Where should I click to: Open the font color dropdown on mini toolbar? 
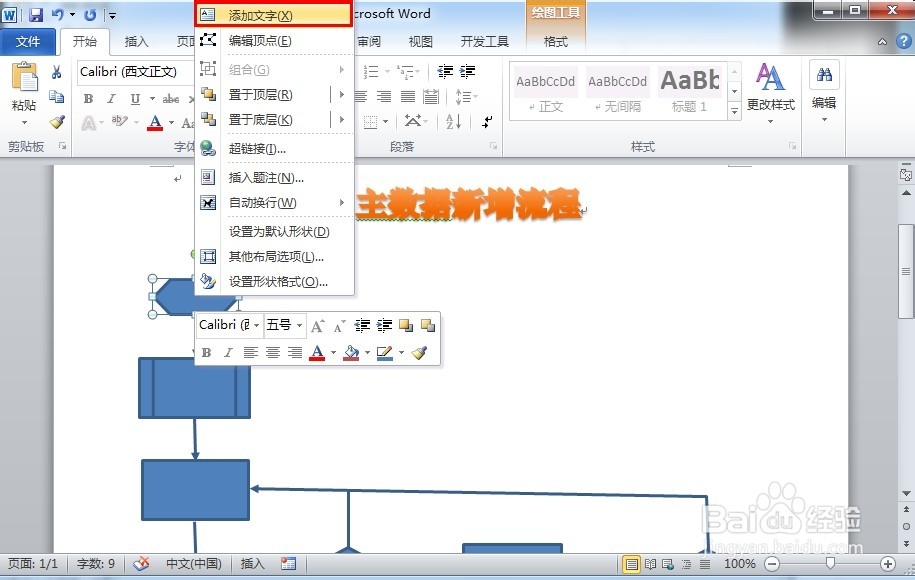point(334,352)
